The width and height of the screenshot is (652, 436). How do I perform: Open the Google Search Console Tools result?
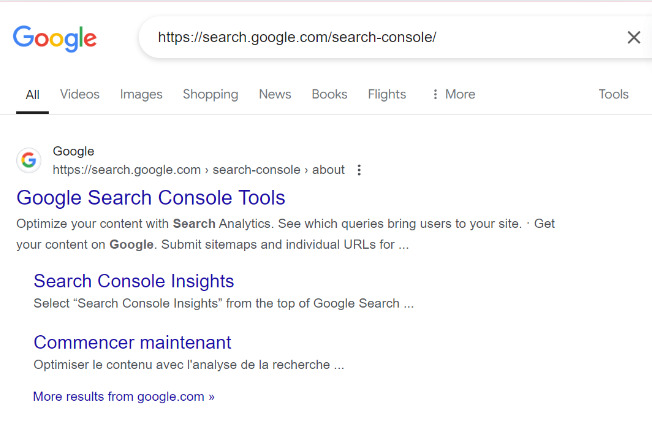click(x=151, y=197)
